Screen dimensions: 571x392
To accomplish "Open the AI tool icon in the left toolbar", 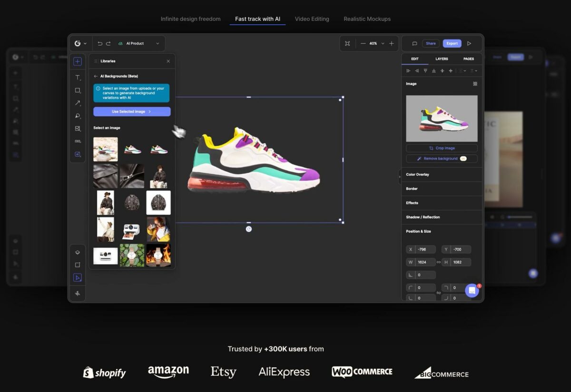I will click(78, 154).
